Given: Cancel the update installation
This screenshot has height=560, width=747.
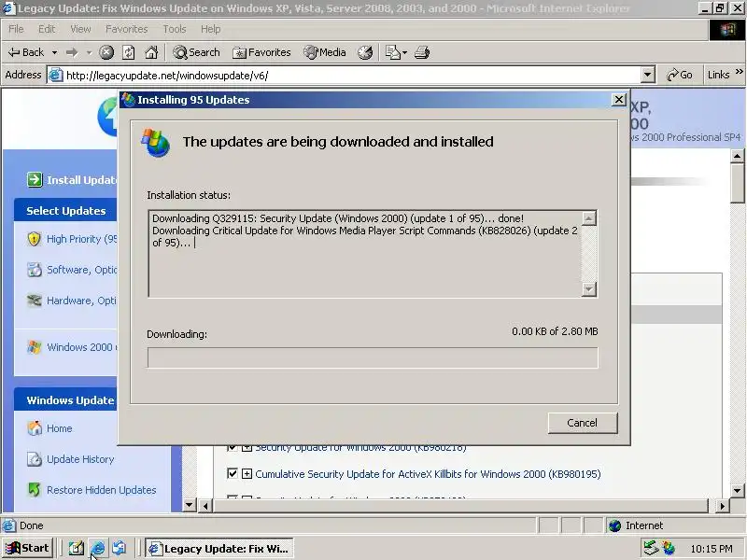Looking at the screenshot, I should coord(582,423).
